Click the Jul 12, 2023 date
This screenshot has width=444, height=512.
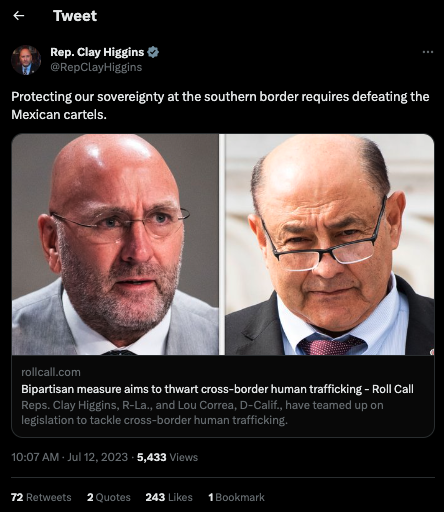(x=97, y=457)
